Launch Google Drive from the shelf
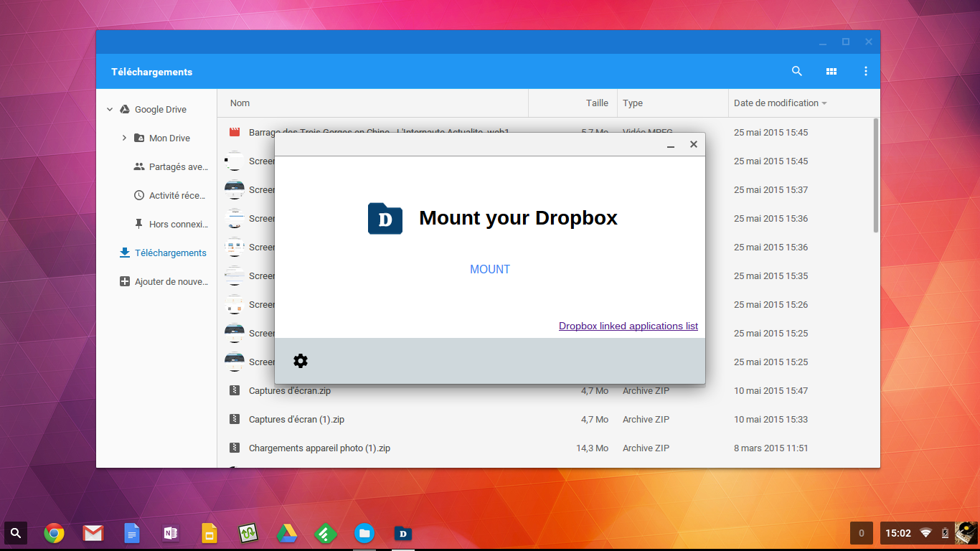 287,533
